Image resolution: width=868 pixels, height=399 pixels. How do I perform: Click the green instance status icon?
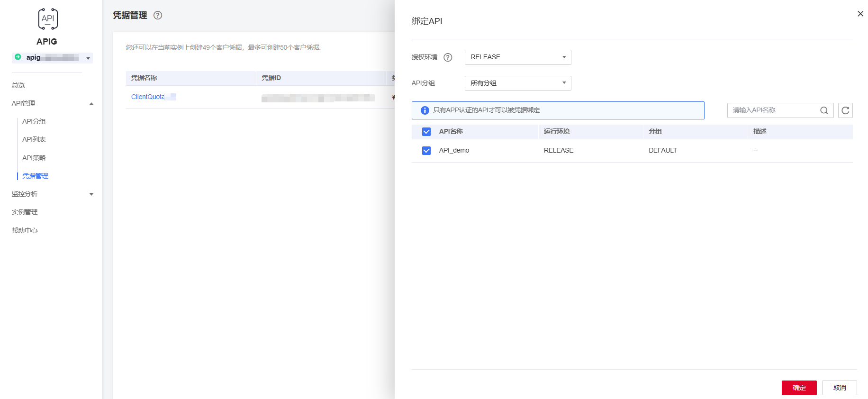tap(18, 57)
